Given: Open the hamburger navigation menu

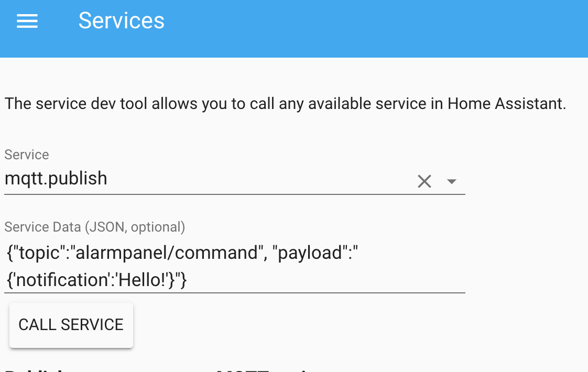Looking at the screenshot, I should [x=27, y=21].
